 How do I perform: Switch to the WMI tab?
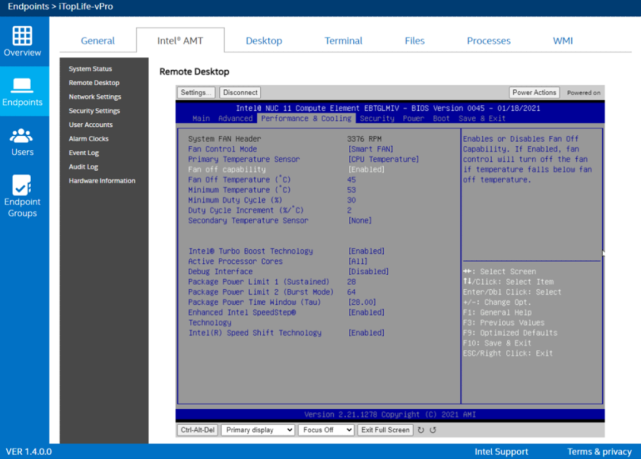tap(563, 41)
